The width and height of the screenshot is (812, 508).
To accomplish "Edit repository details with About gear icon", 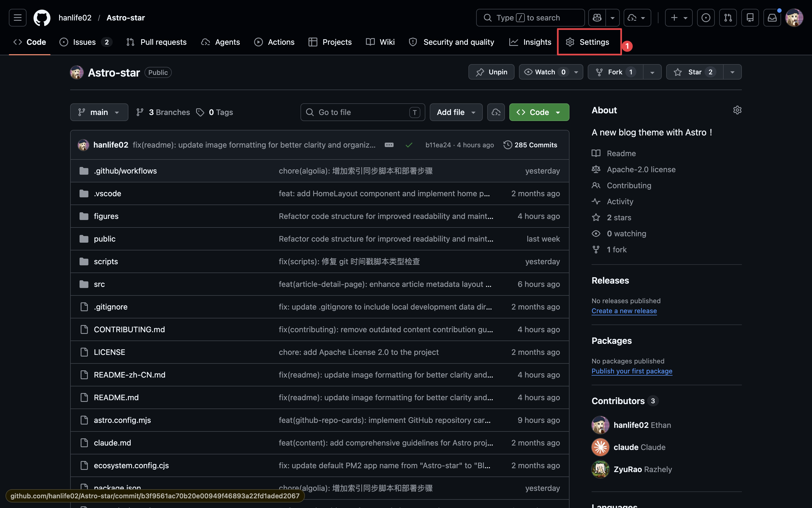I will pos(737,110).
